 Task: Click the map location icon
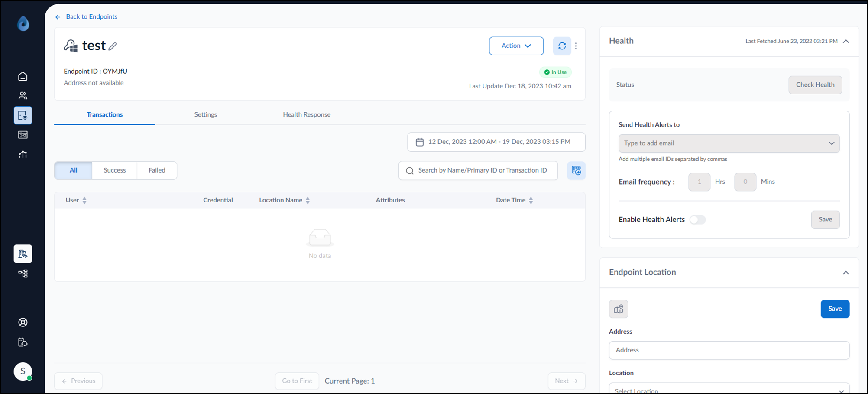(x=619, y=309)
